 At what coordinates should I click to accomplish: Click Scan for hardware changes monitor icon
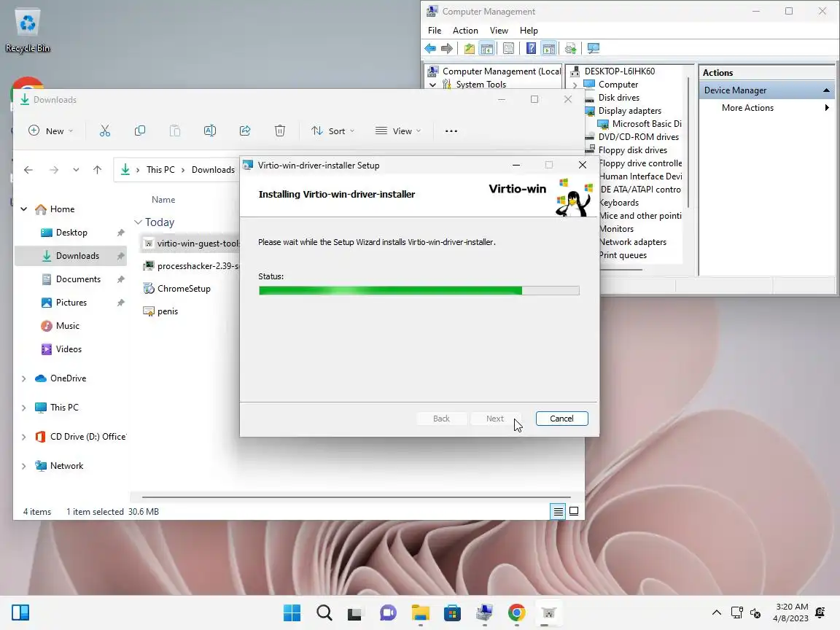click(x=593, y=49)
